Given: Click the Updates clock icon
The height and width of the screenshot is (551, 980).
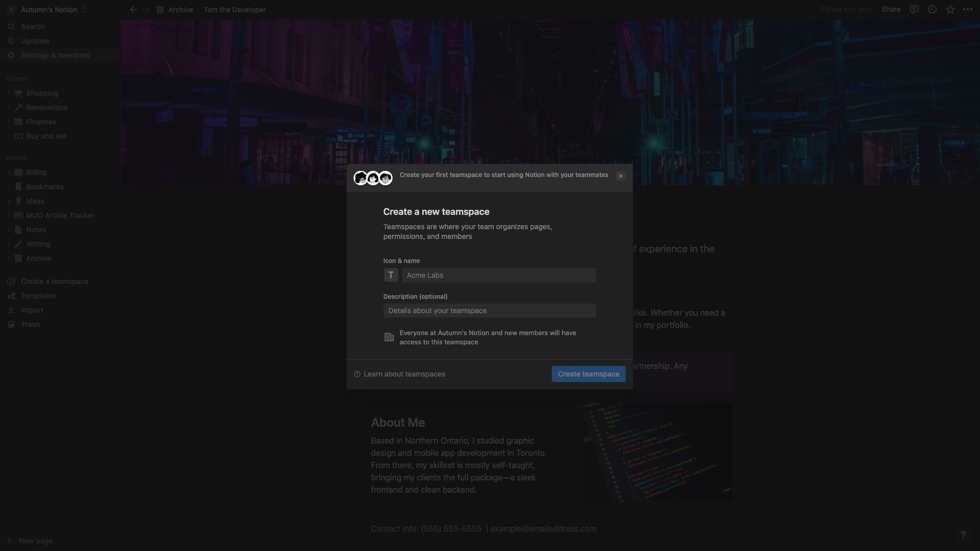Looking at the screenshot, I should click(11, 41).
